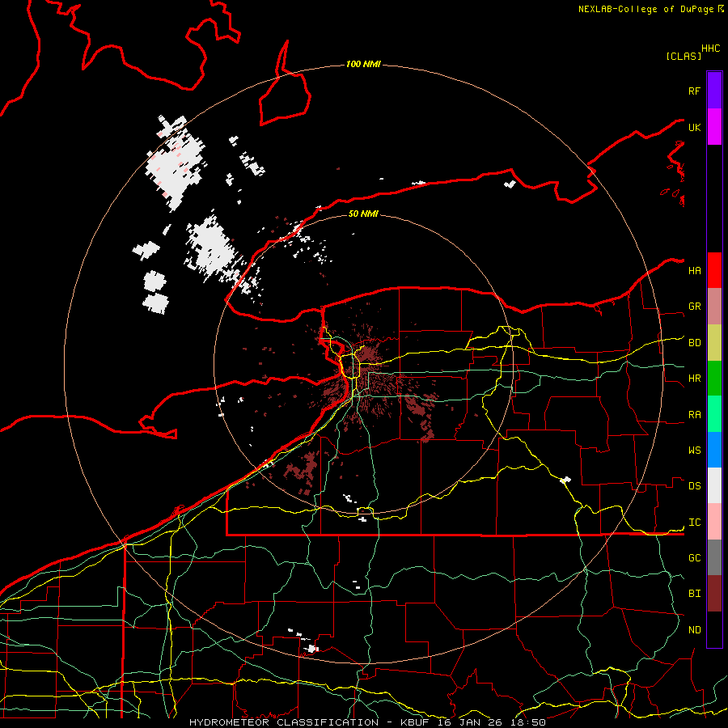Select the BD yellow legend color
728x728 pixels.
714,343
